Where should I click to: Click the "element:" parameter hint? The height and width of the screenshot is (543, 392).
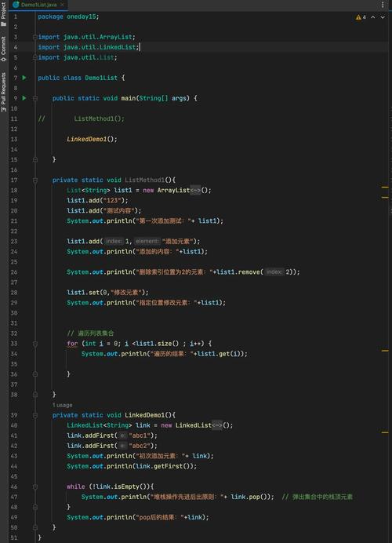[x=147, y=241]
